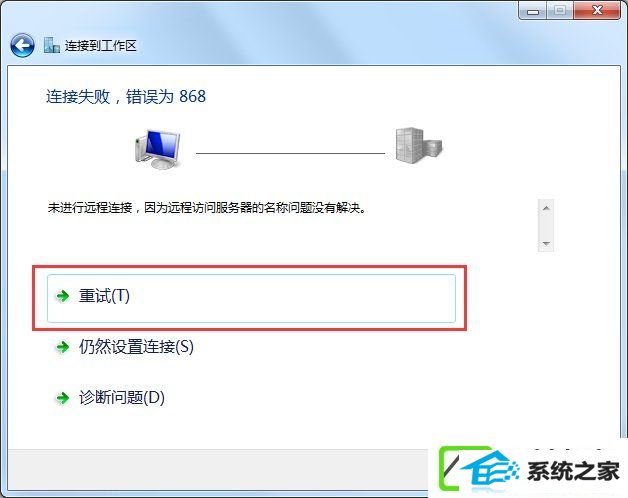Image resolution: width=628 pixels, height=498 pixels.
Task: Click the 连接到工作区 wizard title icon
Action: [52, 45]
